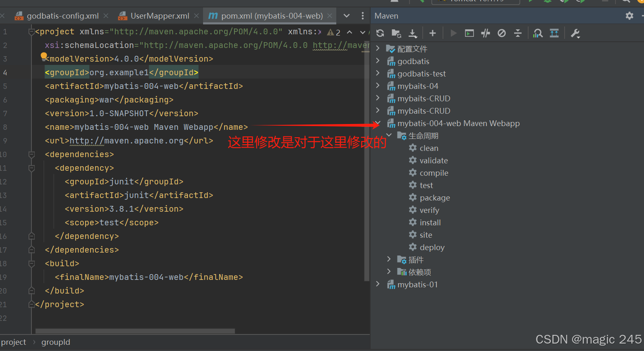This screenshot has height=351, width=644.
Task: Click the 依赖项 library icon
Action: pyautogui.click(x=402, y=272)
